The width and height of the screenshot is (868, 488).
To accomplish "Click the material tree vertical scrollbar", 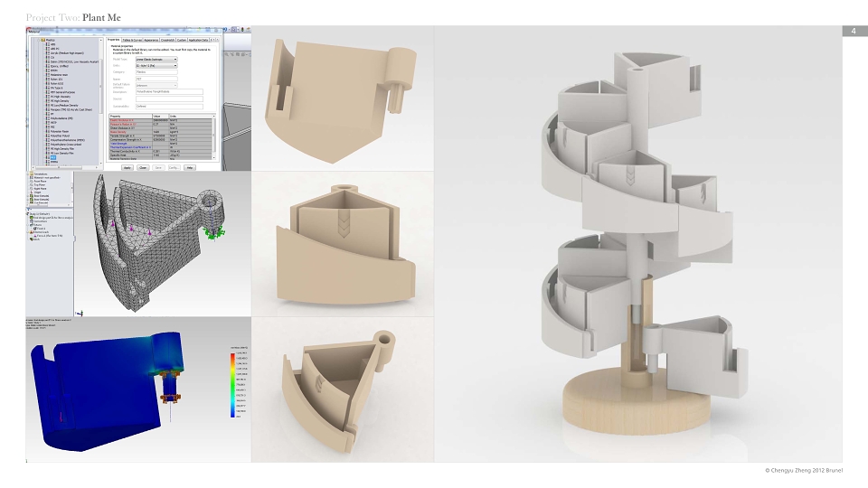I will (x=100, y=101).
